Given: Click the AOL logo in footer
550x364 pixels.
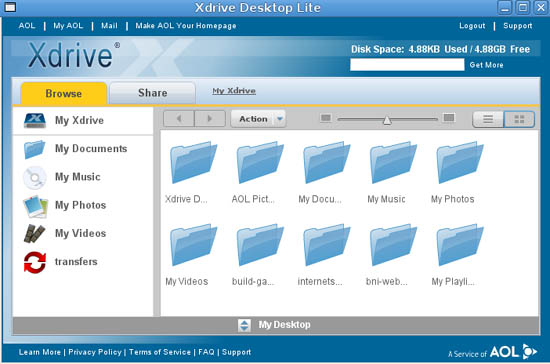Looking at the screenshot, I should click(x=513, y=351).
